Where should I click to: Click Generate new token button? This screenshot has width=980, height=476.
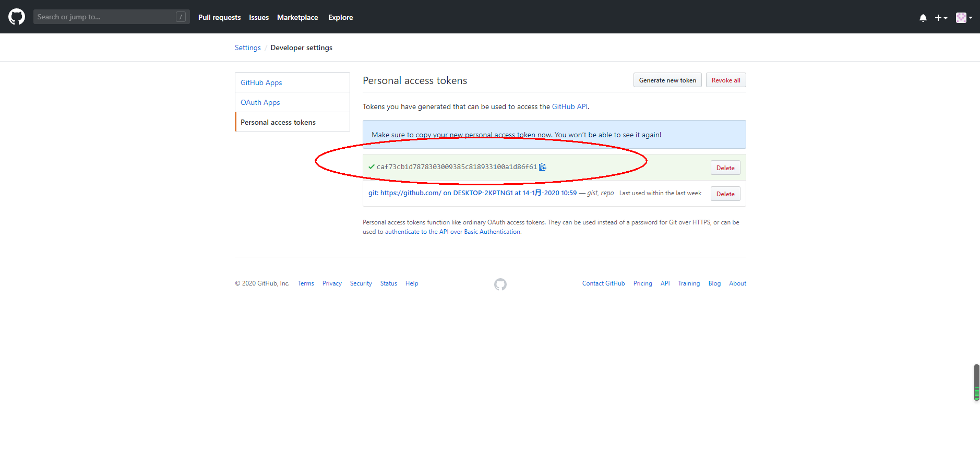point(667,80)
